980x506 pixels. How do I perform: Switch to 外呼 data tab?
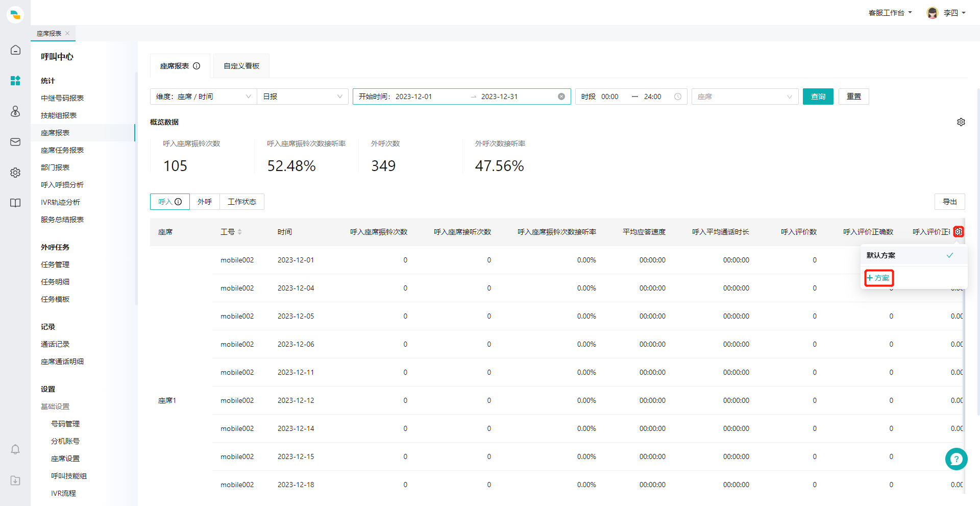point(205,202)
